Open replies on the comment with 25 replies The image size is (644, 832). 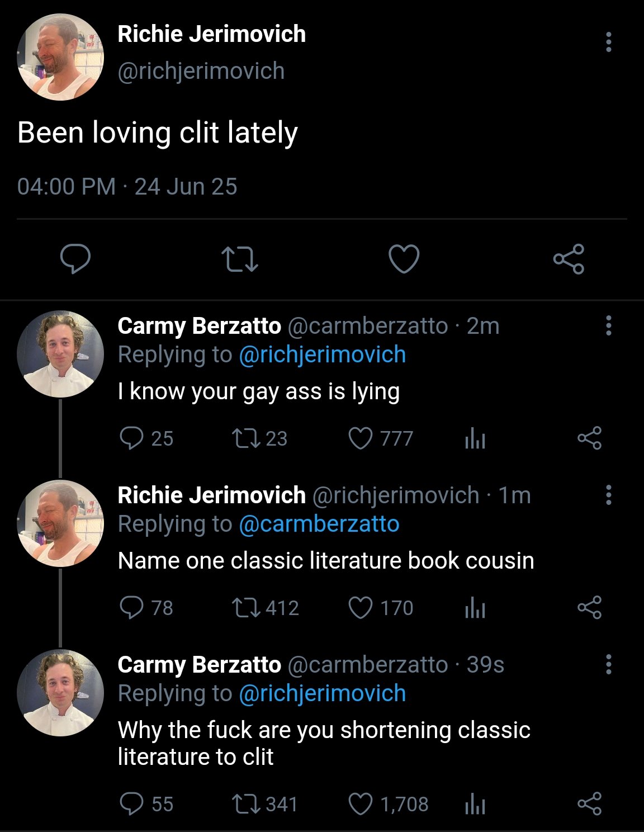pos(132,438)
